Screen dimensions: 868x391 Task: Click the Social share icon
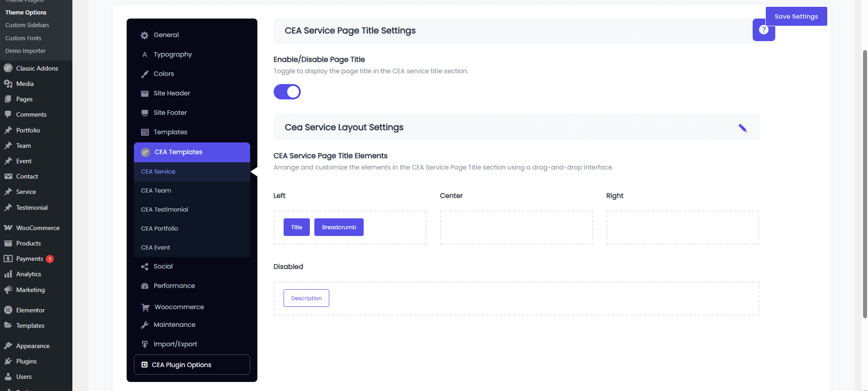(145, 267)
